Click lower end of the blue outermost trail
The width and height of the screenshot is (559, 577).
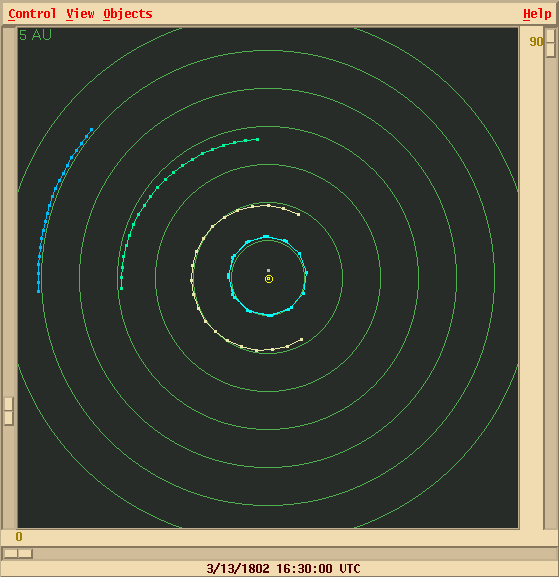pos(39,291)
